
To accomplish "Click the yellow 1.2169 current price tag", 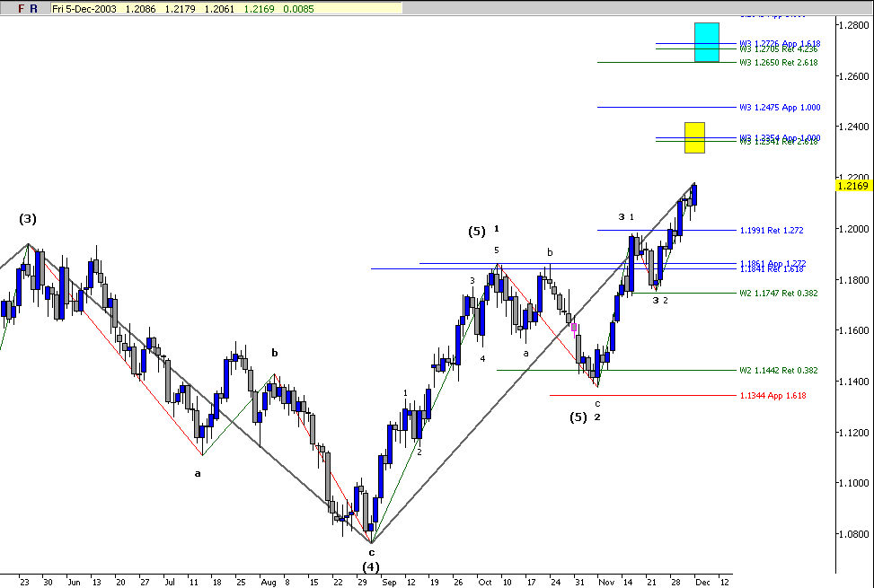I will pos(854,186).
